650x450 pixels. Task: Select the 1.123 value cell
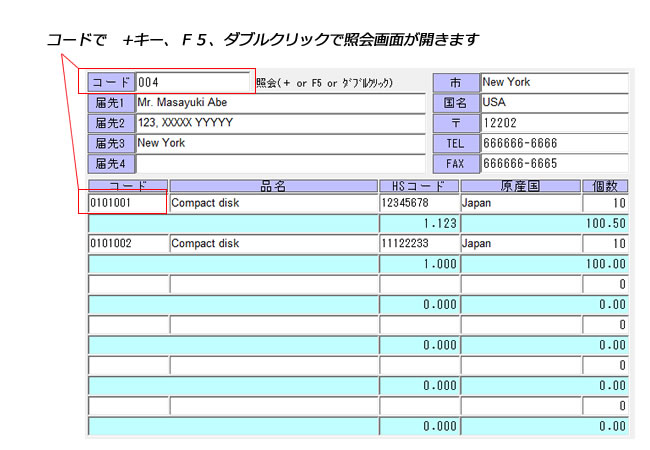[x=418, y=223]
